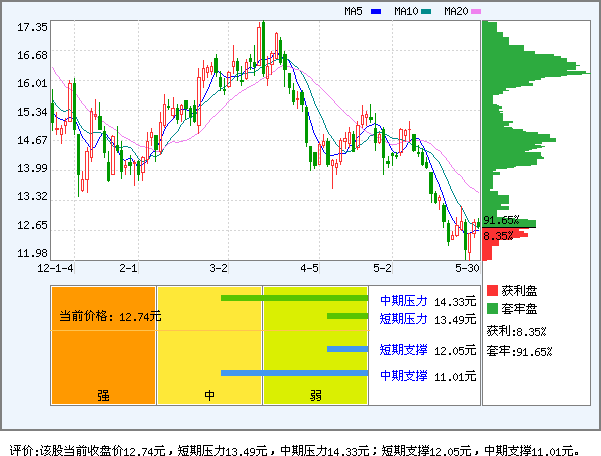Click the short blue short-term support bar
The height and width of the screenshot is (456, 601).
[x=347, y=349]
